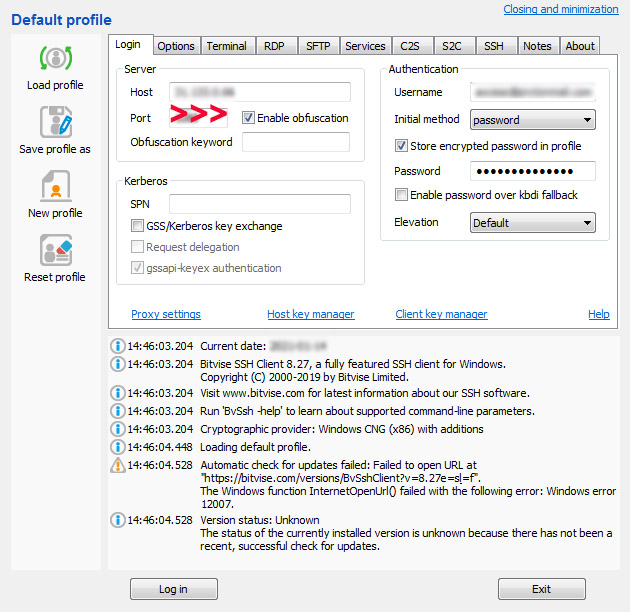The height and width of the screenshot is (612, 630).
Task: Click info icon beside Bitvise SSH Client 8.27 entry
Action: [x=118, y=364]
